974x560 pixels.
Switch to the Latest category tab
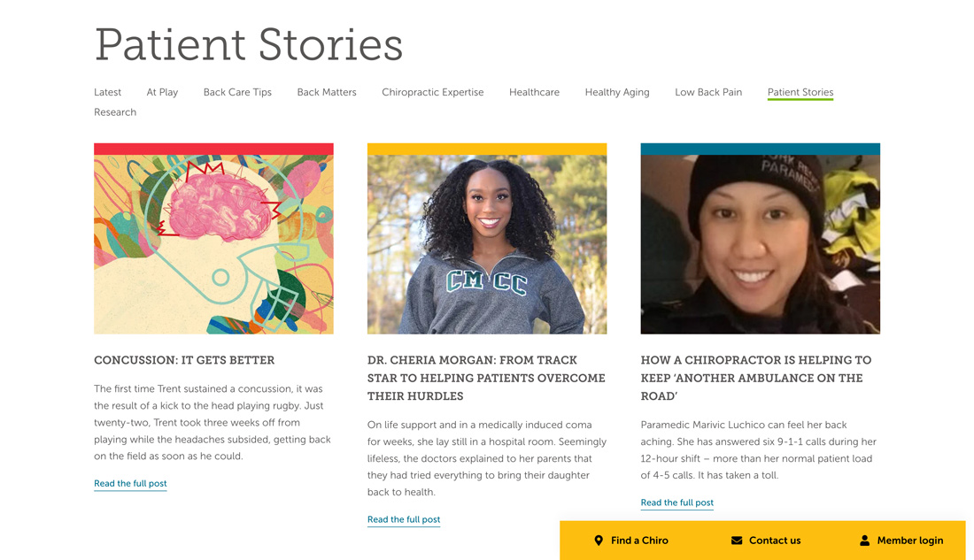pyautogui.click(x=107, y=92)
